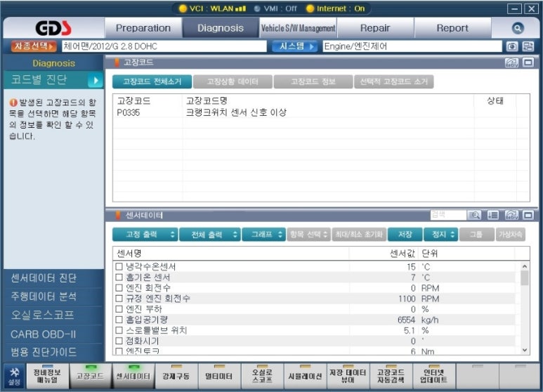The image size is (543, 392).
Task: Click 고장코드 전체소거 button
Action: [x=152, y=81]
